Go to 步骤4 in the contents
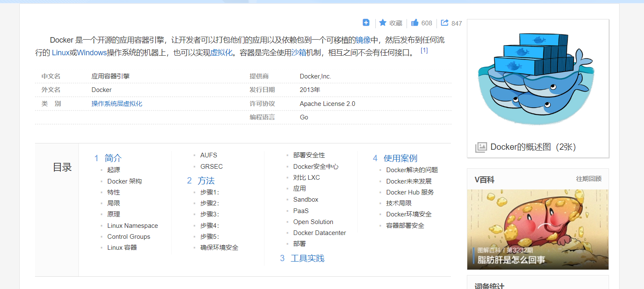The image size is (644, 289). coord(210,226)
